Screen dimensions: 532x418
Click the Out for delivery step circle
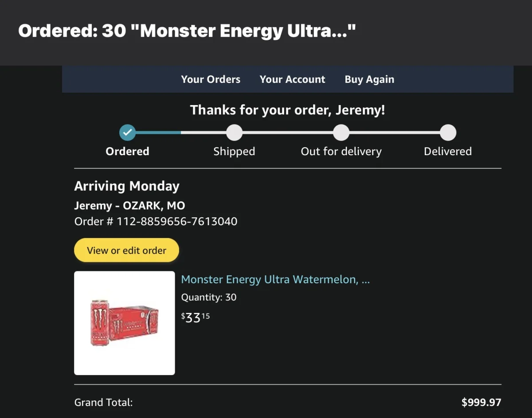pos(341,132)
